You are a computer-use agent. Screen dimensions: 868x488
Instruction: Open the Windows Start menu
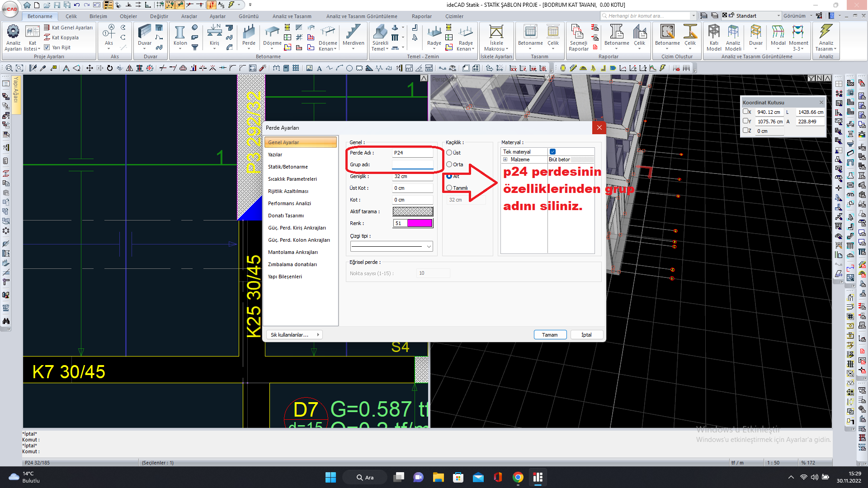[330, 477]
